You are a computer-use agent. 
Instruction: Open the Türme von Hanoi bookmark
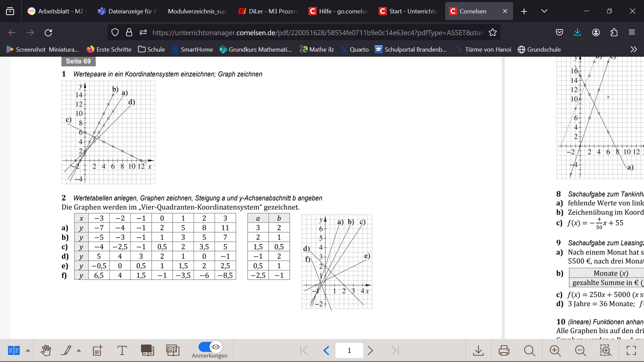click(483, 50)
